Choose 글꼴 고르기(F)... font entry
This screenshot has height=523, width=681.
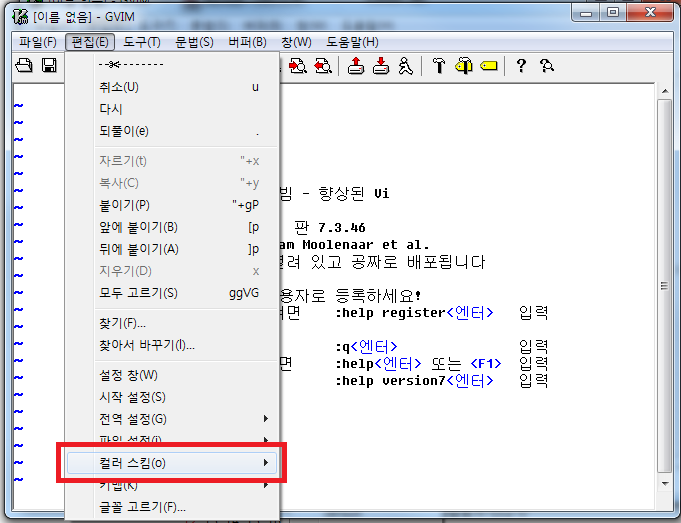172,507
